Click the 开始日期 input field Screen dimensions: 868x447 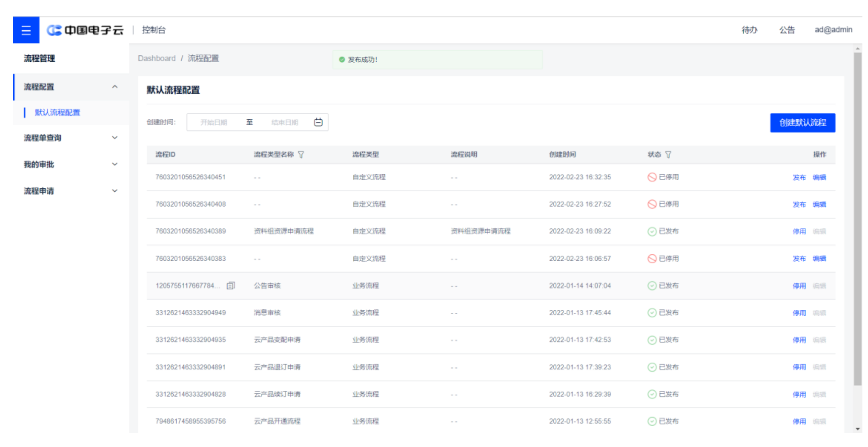(214, 122)
